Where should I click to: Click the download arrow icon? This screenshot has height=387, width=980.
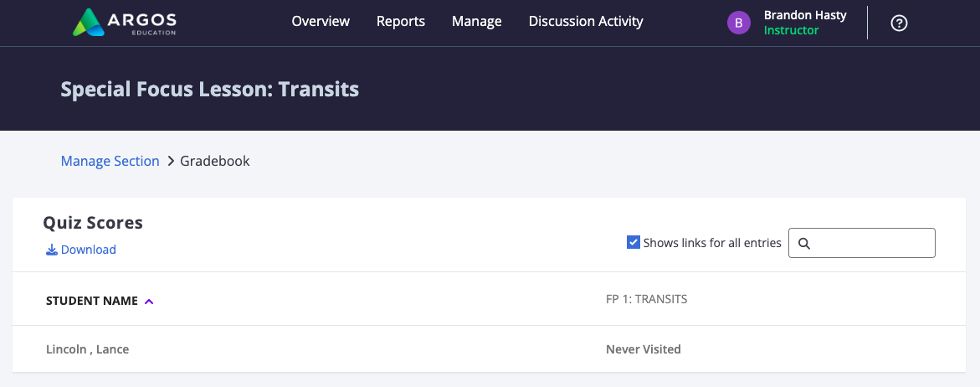point(52,250)
